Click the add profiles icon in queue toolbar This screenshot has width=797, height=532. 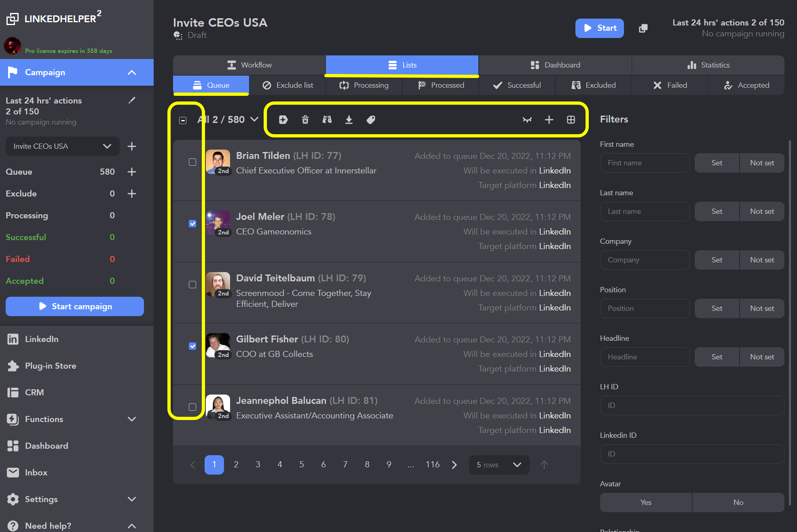[283, 120]
